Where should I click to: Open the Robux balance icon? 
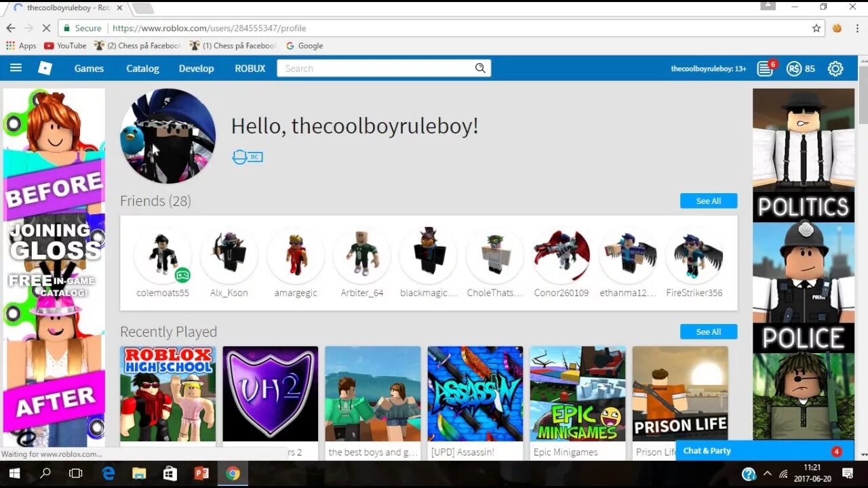(x=793, y=68)
